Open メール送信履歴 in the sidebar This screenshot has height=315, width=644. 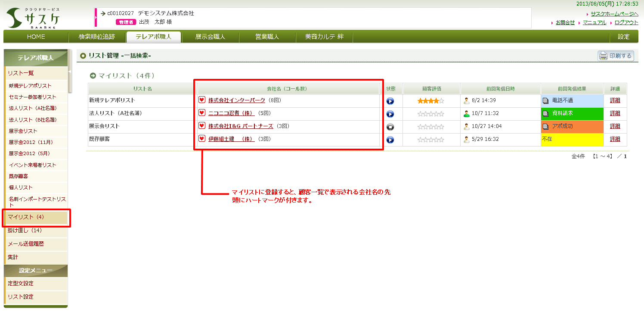click(37, 244)
